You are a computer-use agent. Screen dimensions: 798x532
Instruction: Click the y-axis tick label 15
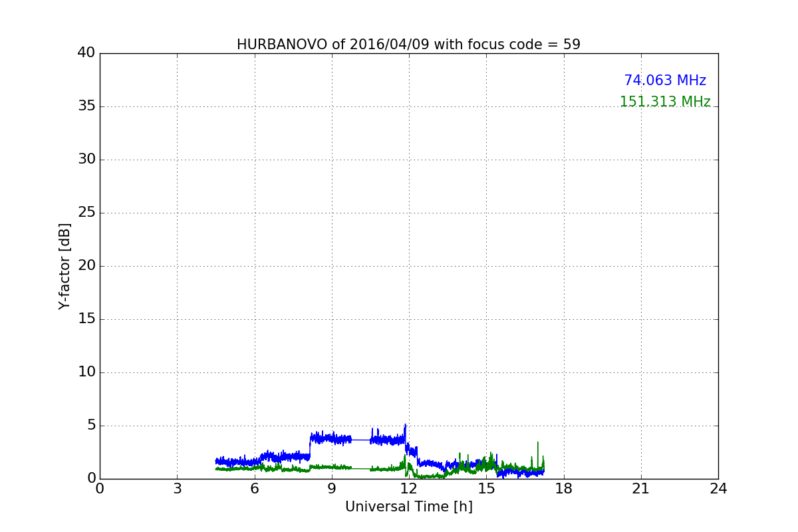(x=86, y=319)
